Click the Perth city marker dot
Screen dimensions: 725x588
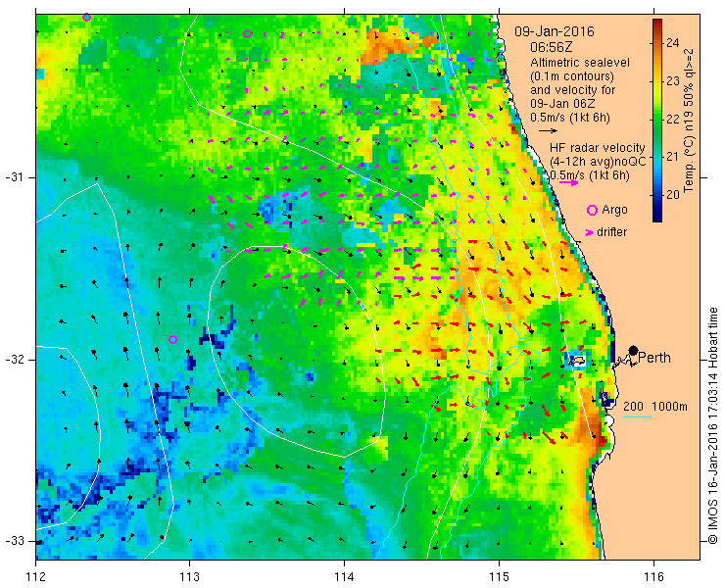634,350
